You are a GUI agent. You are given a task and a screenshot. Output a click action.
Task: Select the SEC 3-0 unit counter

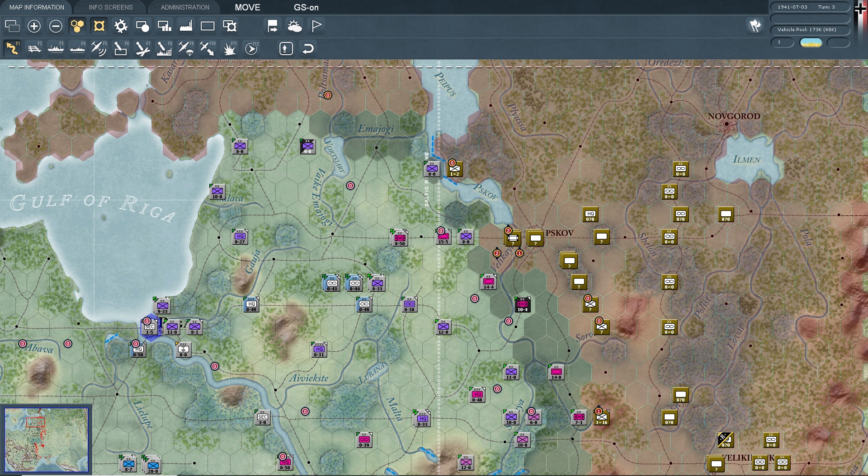tap(263, 417)
